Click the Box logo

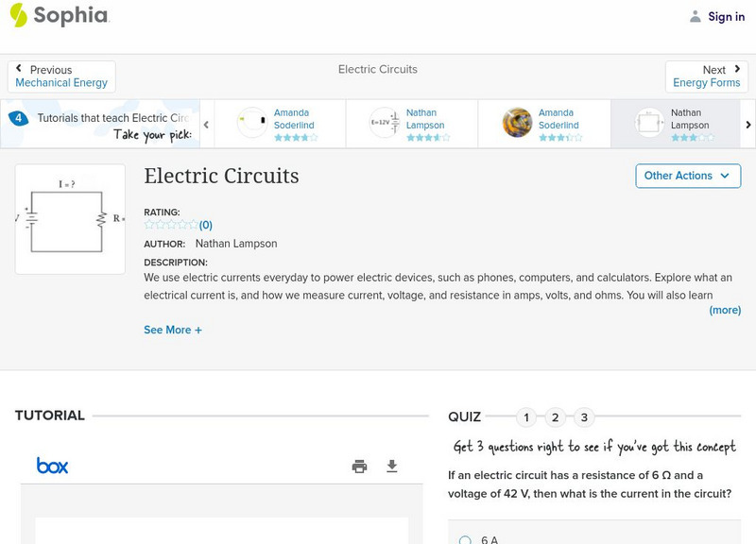coord(52,466)
